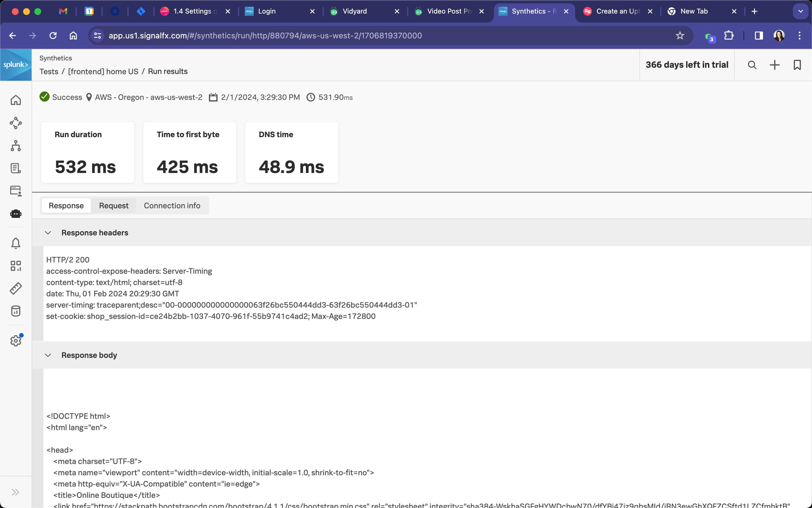Open the Settings gear icon in sidebar
The image size is (812, 508).
point(16,341)
